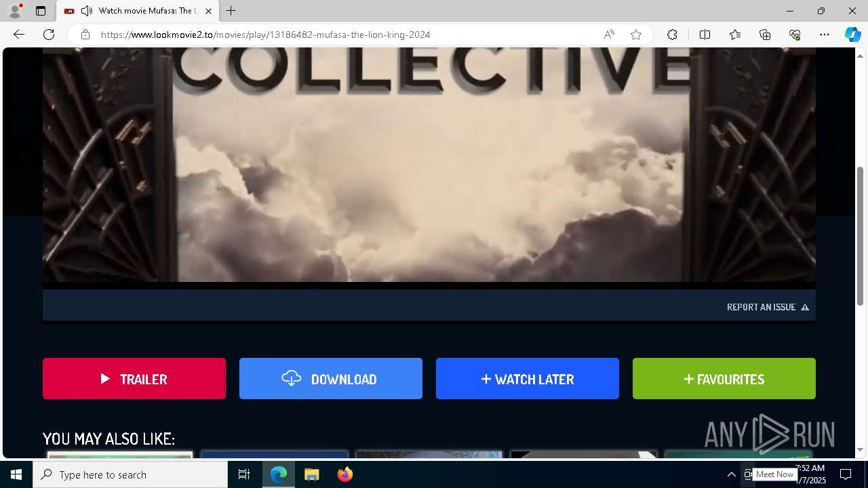Open the Collections panel
The height and width of the screenshot is (488, 868).
tap(765, 35)
